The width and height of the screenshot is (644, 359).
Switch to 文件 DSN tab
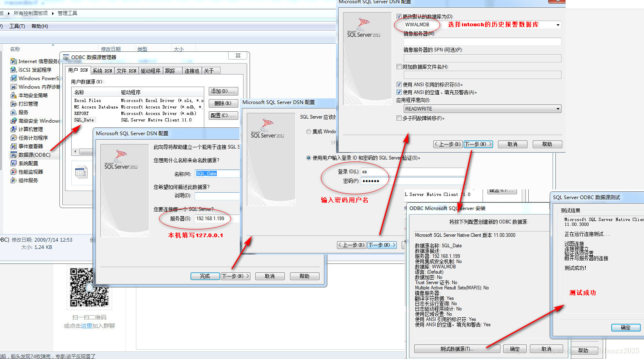point(127,71)
